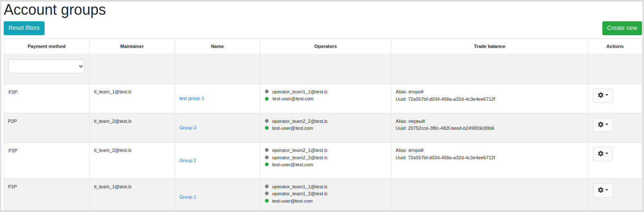This screenshot has width=644, height=212.
Task: Open gear actions menu for test group 1
Action: (x=603, y=95)
